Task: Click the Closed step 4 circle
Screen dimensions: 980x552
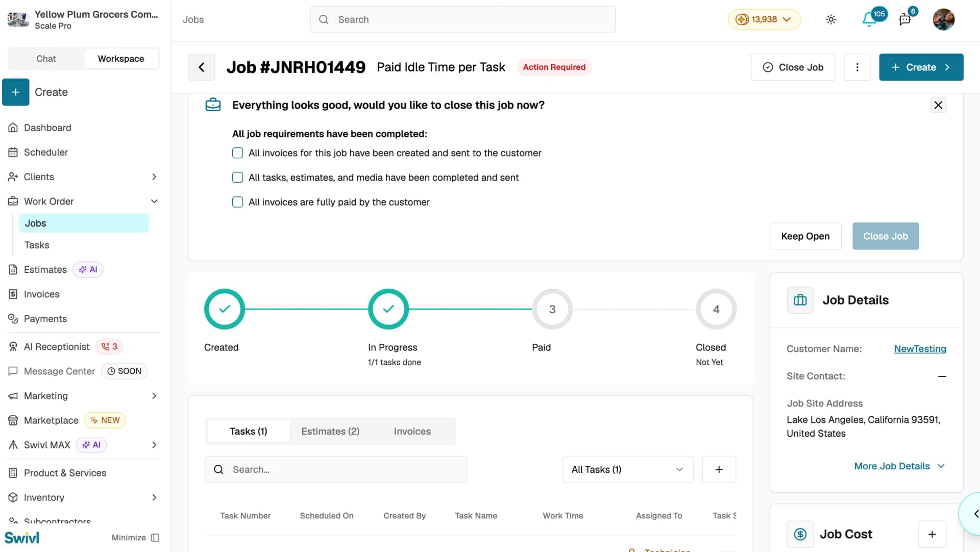Action: pos(716,309)
